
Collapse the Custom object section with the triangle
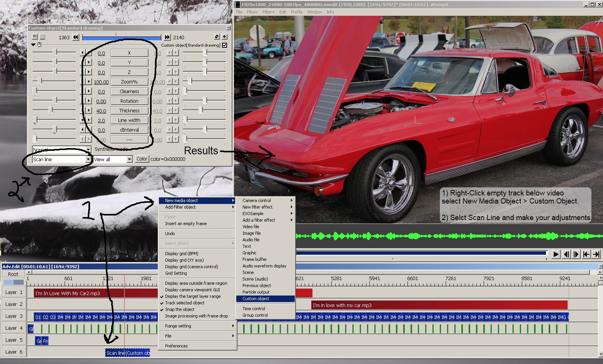pyautogui.click(x=33, y=45)
